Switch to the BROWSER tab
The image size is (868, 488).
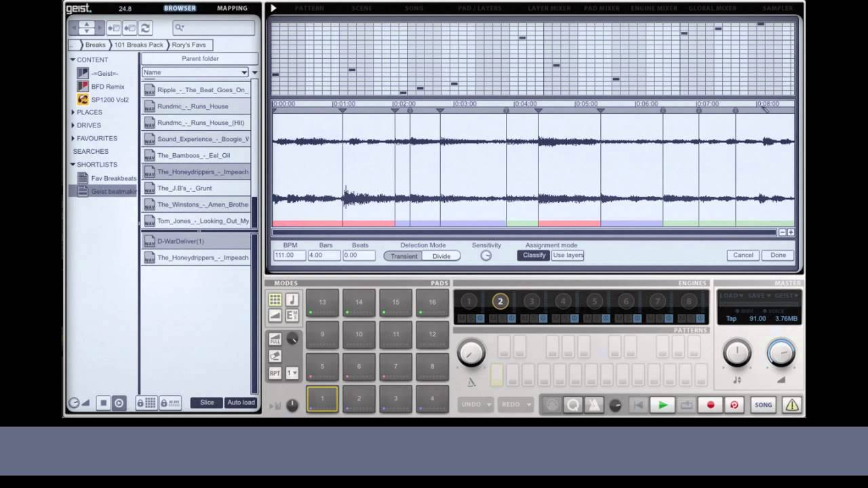point(180,8)
